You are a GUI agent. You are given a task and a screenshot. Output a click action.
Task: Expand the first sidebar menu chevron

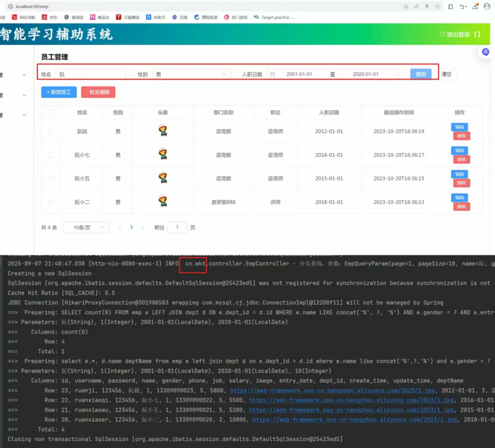click(x=24, y=75)
